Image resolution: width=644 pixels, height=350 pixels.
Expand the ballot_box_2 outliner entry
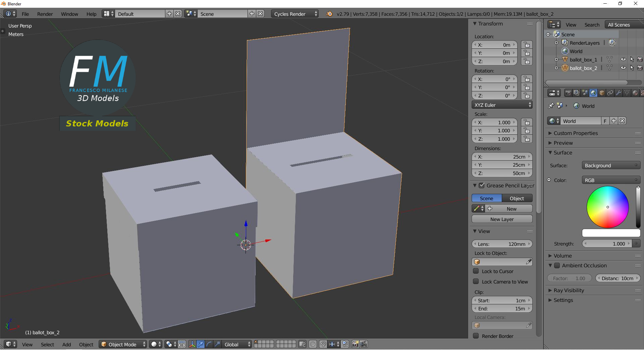557,68
